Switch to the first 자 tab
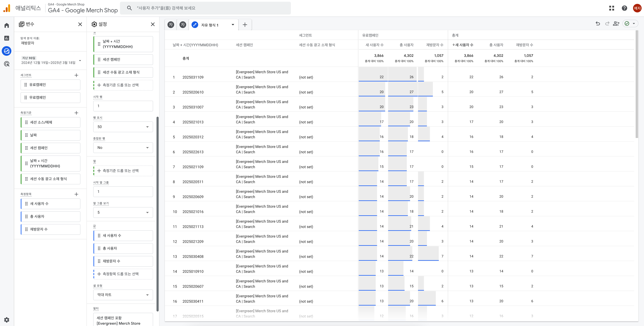 [171, 25]
